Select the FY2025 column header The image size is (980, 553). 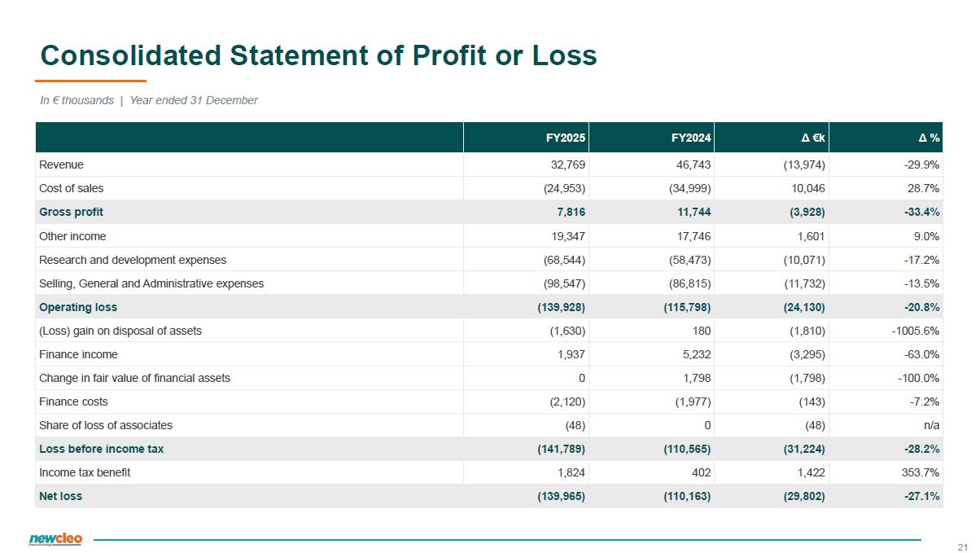point(566,138)
